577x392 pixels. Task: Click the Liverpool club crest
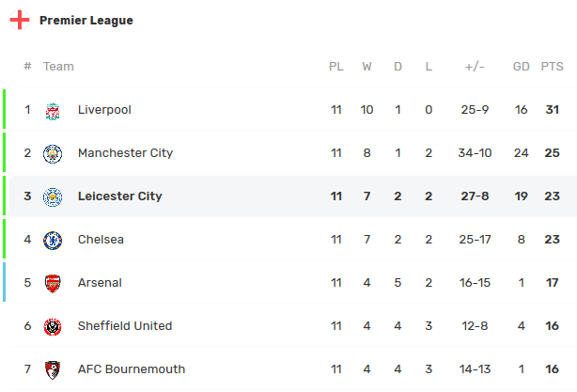point(53,110)
